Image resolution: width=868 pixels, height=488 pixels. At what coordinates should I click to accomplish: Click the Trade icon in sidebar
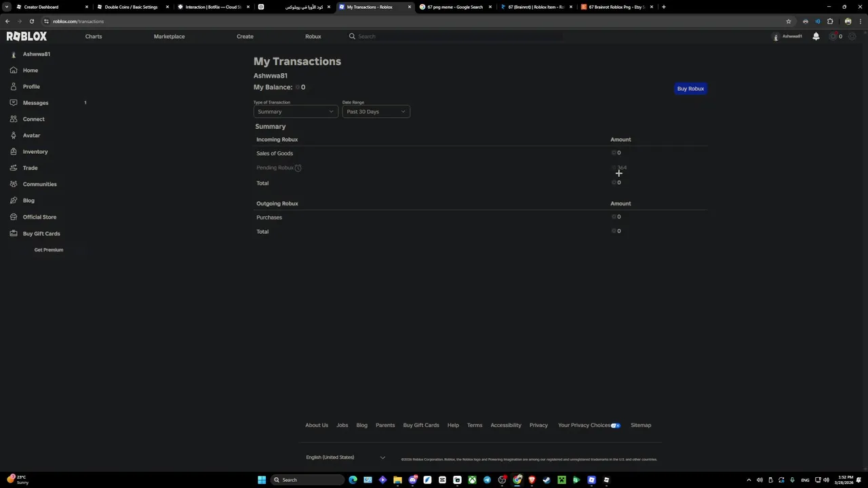pyautogui.click(x=14, y=167)
